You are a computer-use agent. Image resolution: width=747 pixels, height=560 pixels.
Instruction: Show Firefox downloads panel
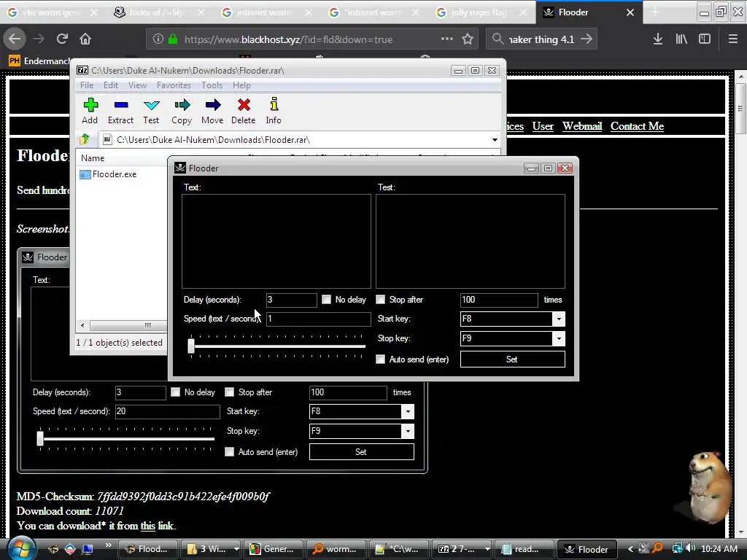pos(658,39)
